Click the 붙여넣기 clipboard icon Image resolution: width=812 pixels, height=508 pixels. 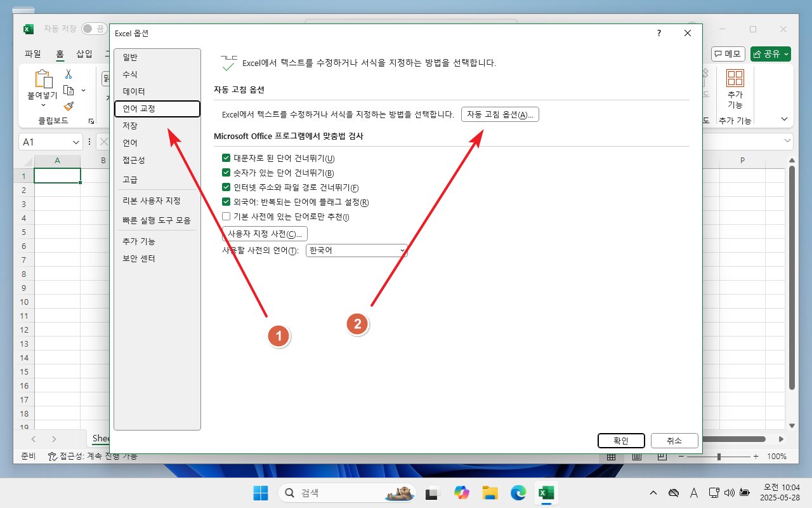point(43,79)
